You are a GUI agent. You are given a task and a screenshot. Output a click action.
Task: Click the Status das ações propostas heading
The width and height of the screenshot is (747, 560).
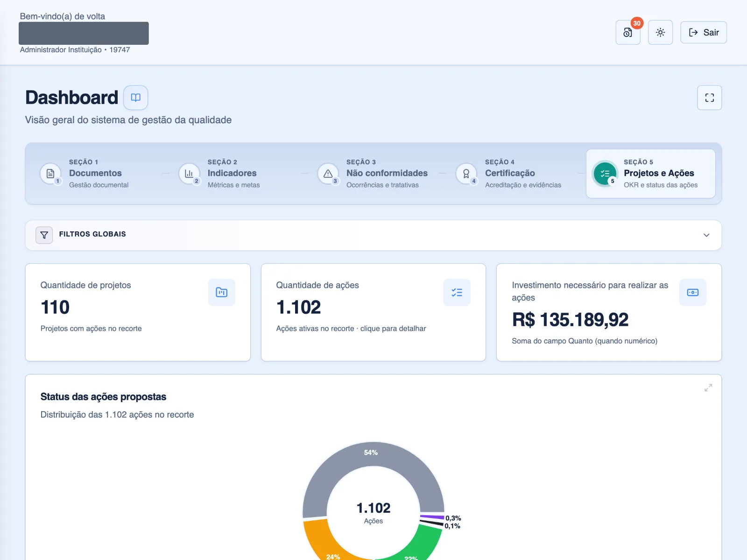coord(103,397)
